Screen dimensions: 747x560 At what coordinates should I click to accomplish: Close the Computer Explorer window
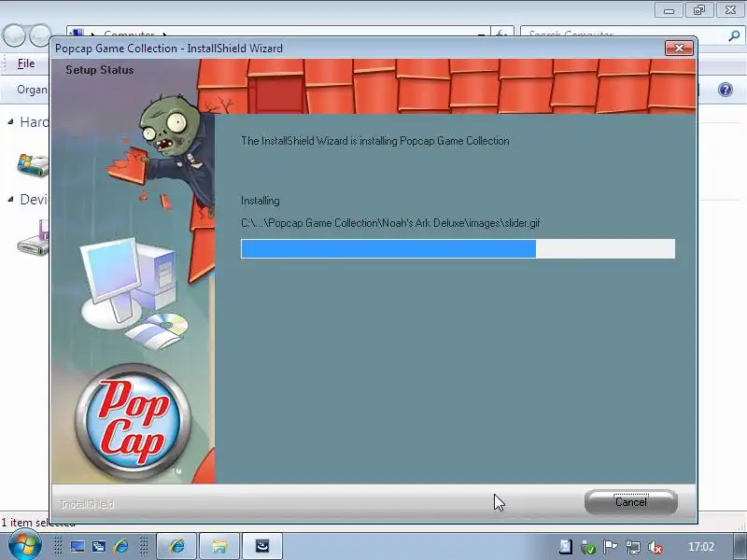point(730,10)
